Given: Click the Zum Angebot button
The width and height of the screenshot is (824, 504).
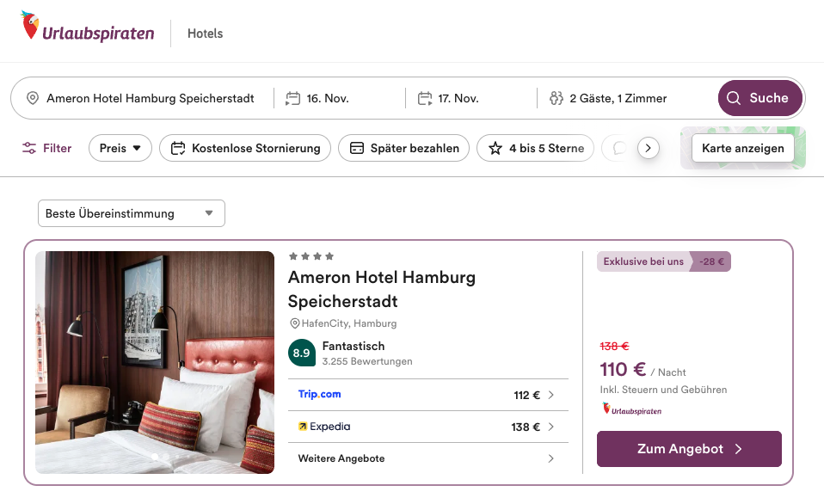Looking at the screenshot, I should (x=689, y=449).
